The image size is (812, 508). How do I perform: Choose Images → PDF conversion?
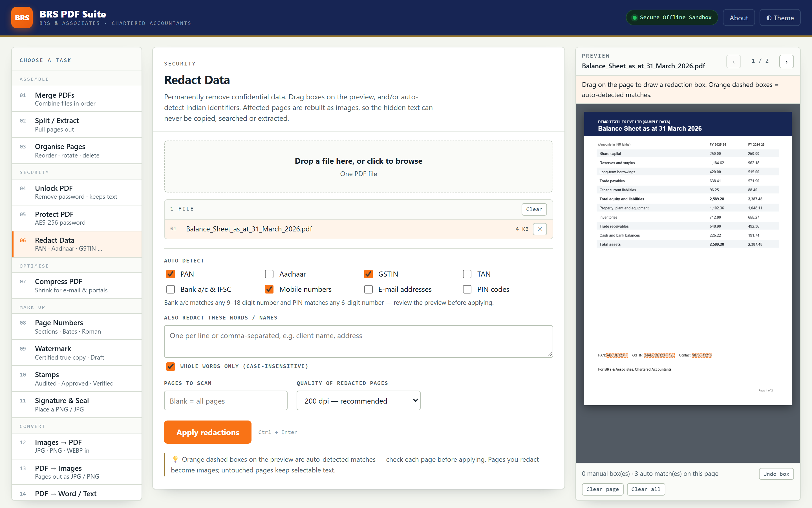coord(77,446)
